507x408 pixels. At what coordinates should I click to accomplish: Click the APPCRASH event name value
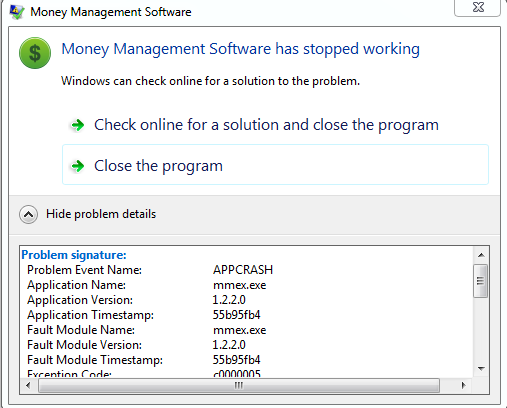[243, 270]
